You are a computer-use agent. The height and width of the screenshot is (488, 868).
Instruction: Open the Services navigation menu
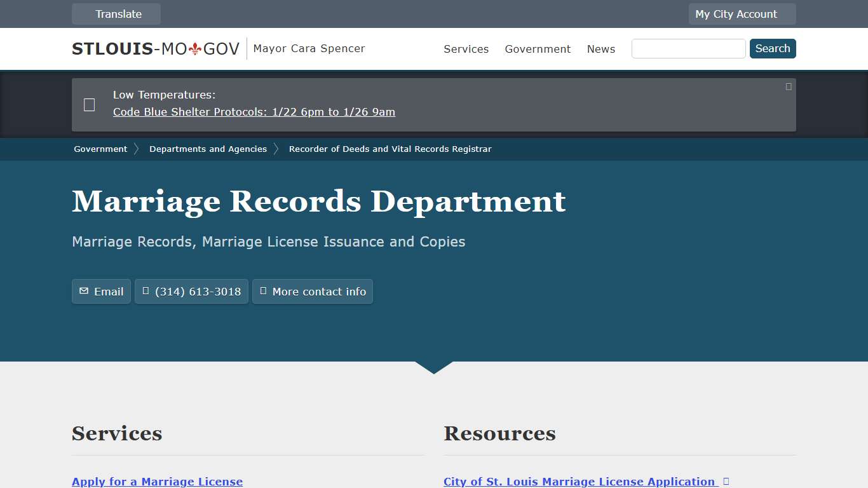coord(466,49)
